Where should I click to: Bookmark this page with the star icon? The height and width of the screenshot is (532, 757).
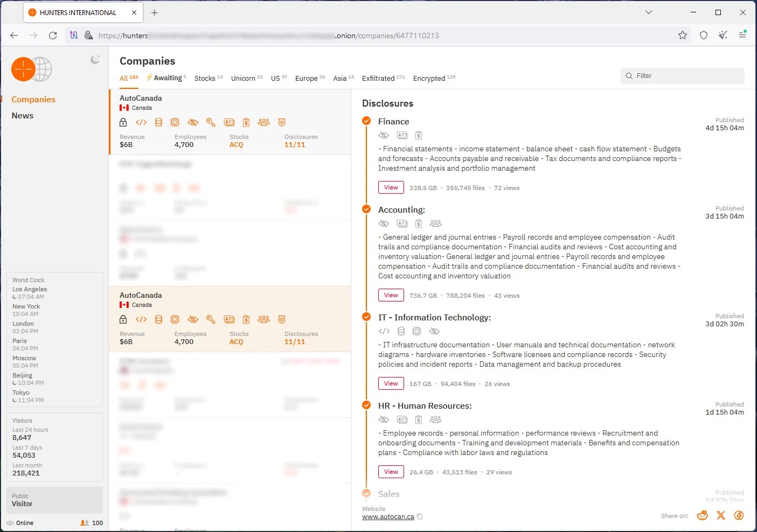(683, 36)
